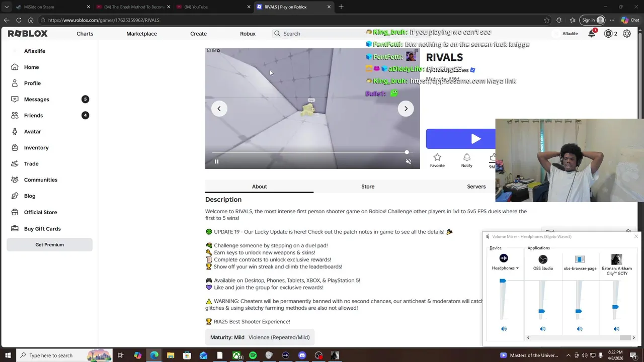644x362 pixels.
Task: Switch to the (84) YouTube tab
Action: 214,7
